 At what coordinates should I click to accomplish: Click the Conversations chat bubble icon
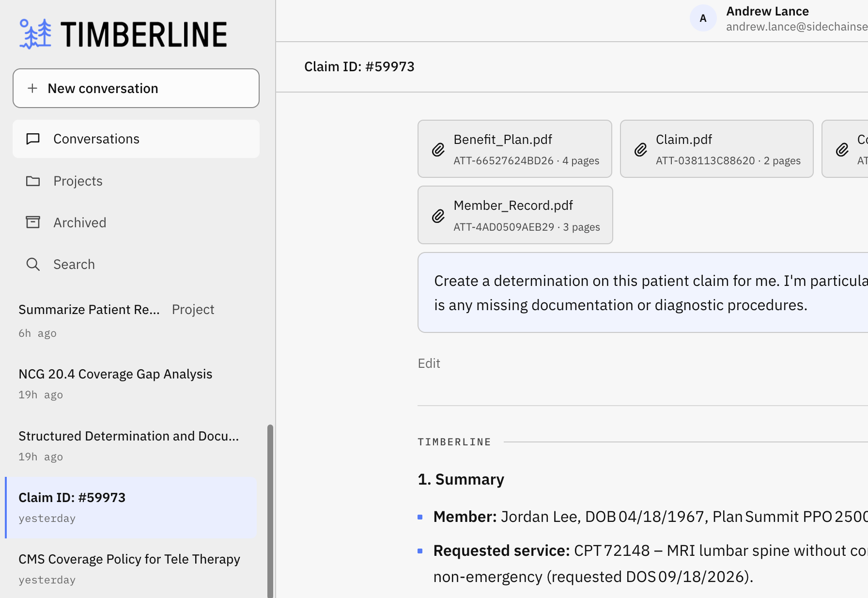point(33,139)
